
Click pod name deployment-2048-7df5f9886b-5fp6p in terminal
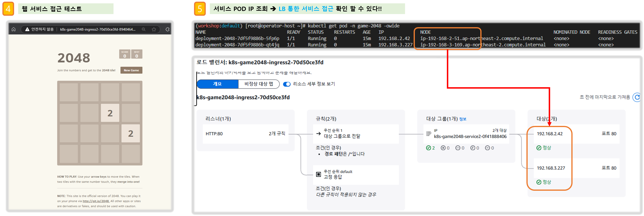tap(237, 38)
